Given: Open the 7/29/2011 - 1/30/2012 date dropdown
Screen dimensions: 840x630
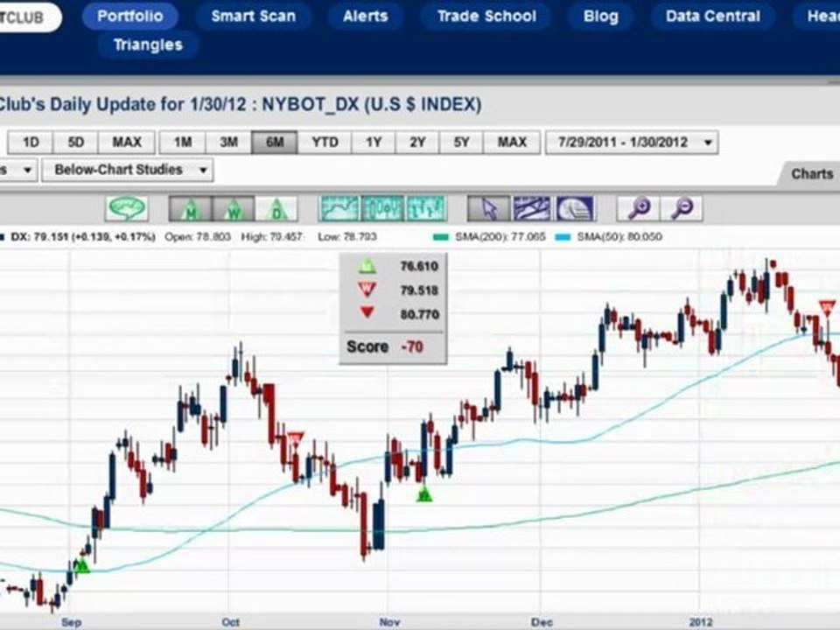Looking at the screenshot, I should (x=632, y=143).
